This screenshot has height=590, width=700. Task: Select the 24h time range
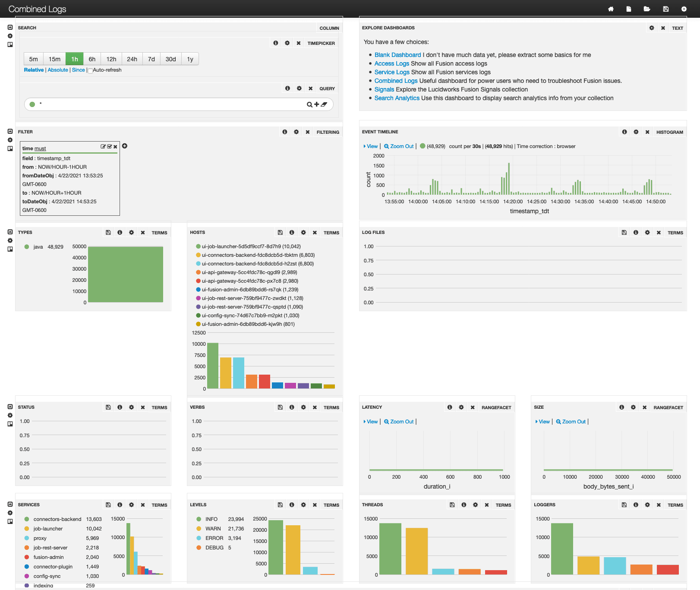[x=132, y=59]
